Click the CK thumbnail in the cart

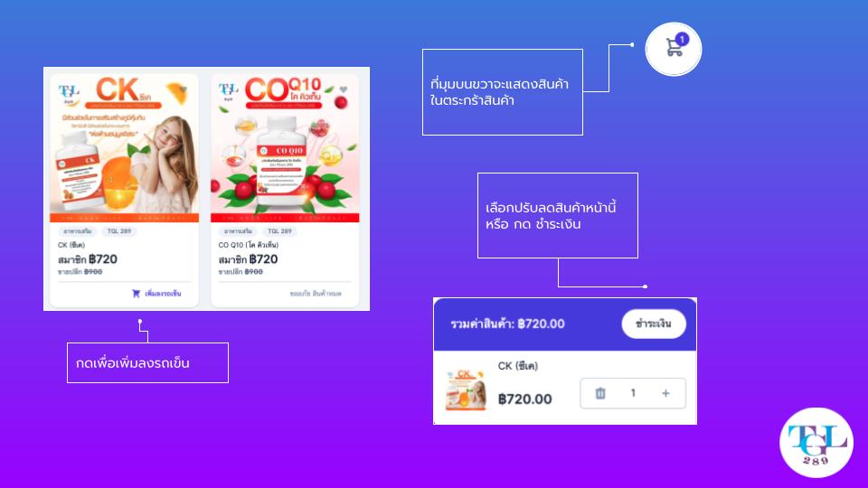[466, 389]
